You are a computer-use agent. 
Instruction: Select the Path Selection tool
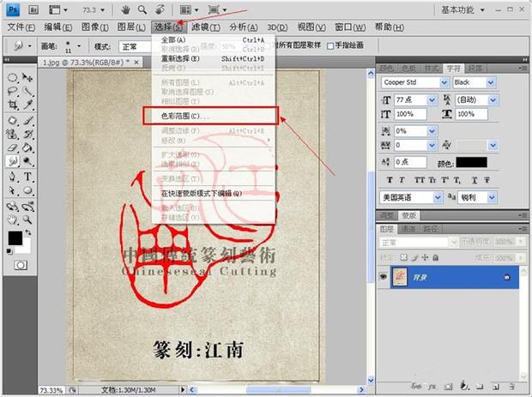tap(13, 190)
